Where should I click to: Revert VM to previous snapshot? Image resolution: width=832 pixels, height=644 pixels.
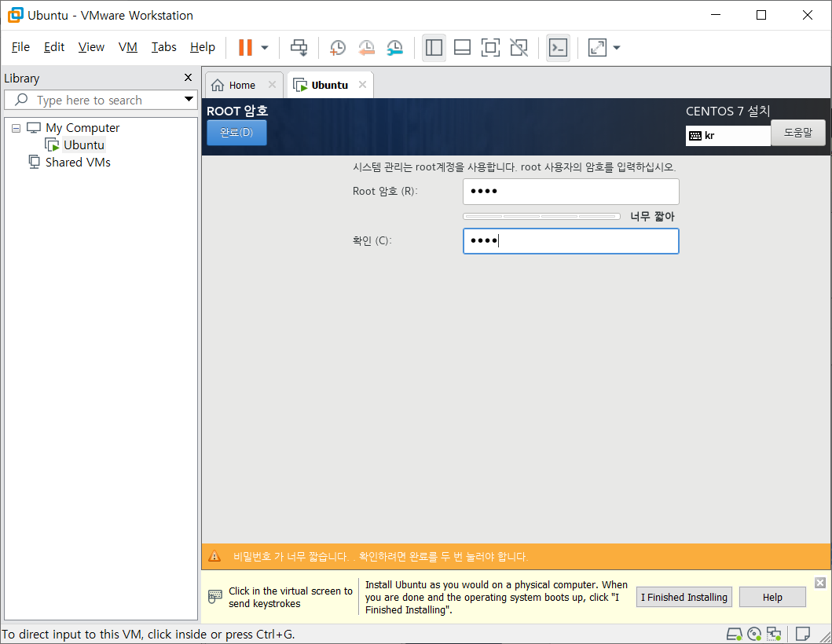coord(366,47)
